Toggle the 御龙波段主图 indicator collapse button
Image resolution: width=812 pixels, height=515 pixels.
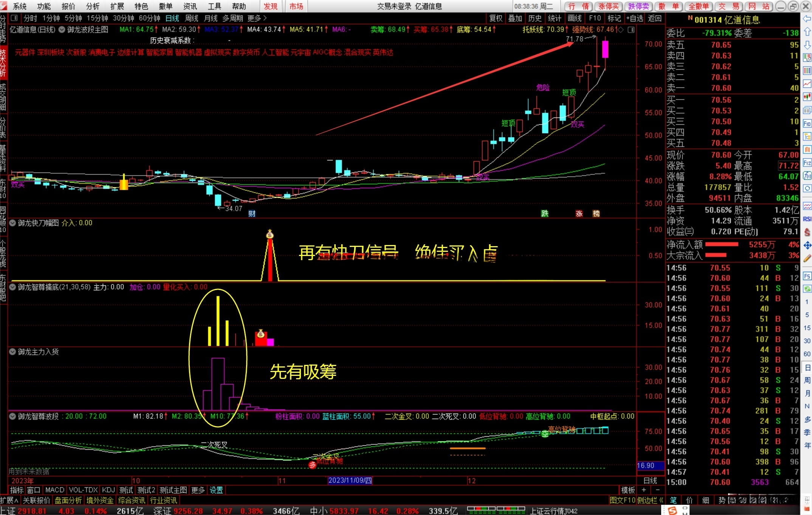[62, 29]
